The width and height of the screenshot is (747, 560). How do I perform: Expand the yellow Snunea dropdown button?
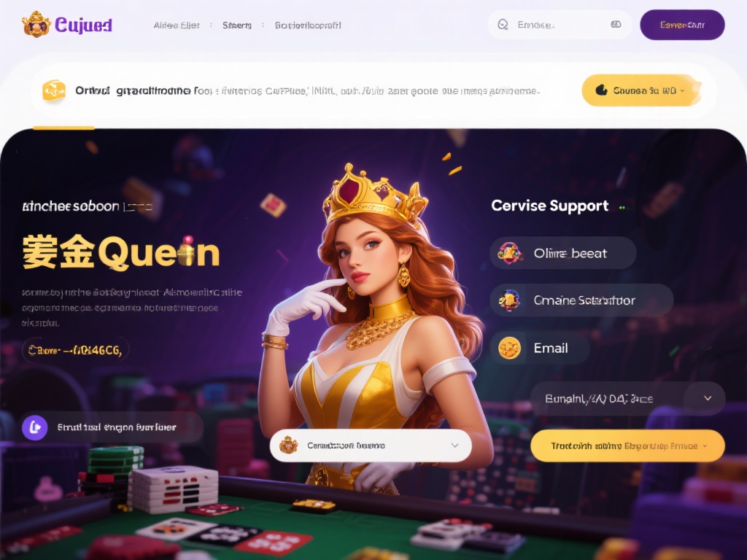tap(640, 90)
